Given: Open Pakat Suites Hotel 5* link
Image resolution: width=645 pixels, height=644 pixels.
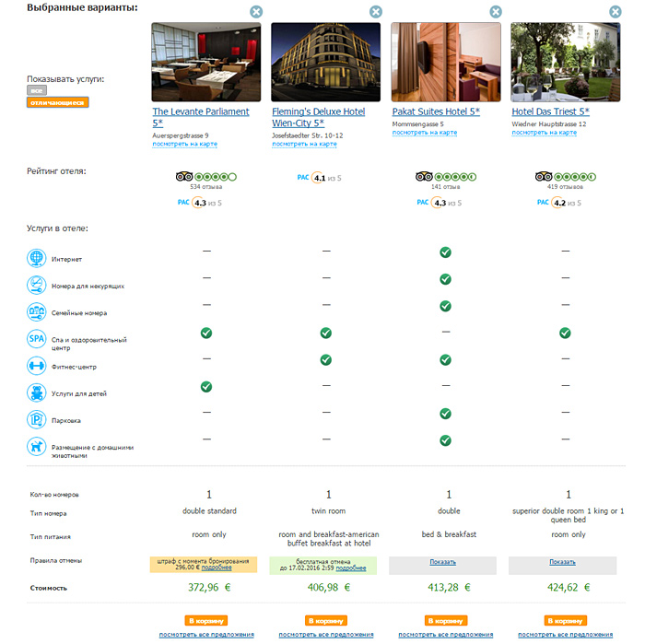Looking at the screenshot, I should click(x=436, y=111).
